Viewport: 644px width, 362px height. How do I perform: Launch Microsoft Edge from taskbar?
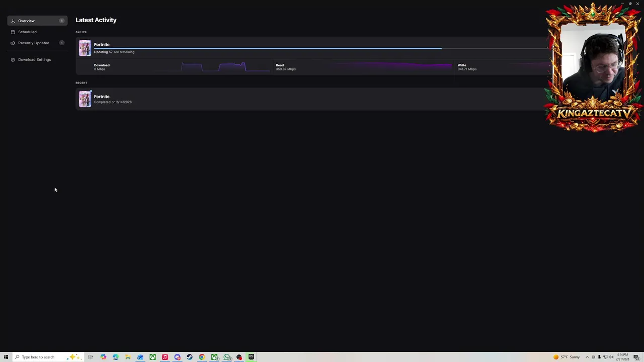(116, 357)
